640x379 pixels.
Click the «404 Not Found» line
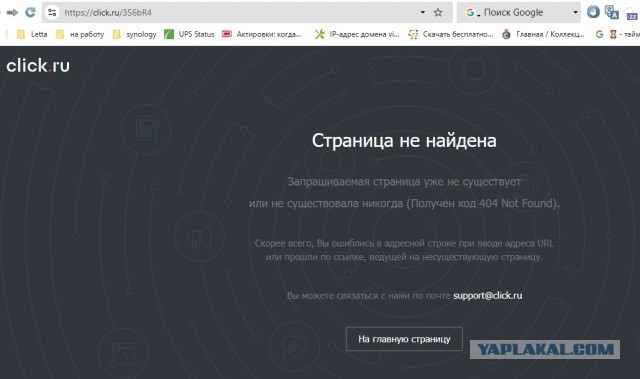pos(404,203)
